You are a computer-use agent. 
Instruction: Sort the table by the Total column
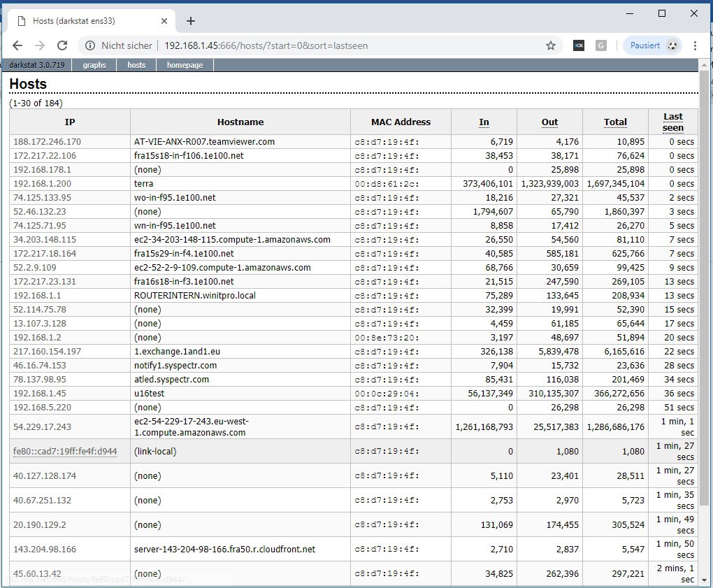point(615,122)
